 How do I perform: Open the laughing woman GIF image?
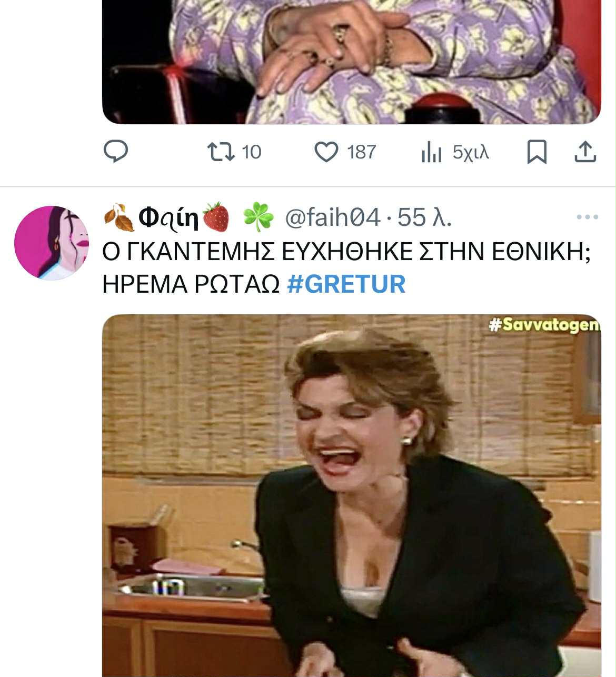click(x=352, y=495)
